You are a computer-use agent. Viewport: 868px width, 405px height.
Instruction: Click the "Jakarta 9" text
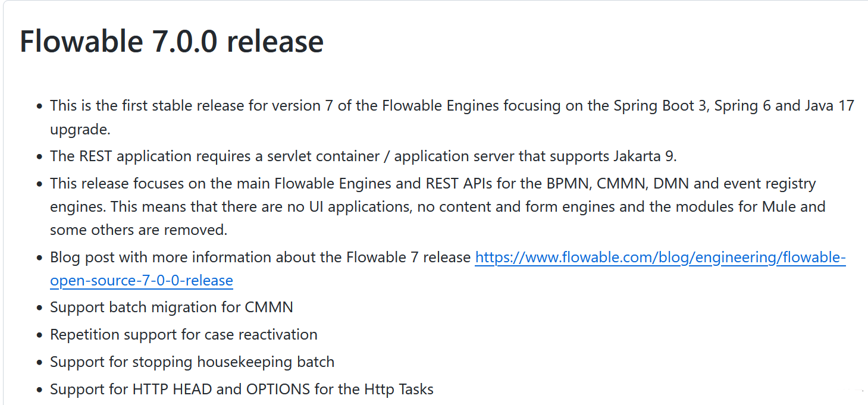coord(644,156)
